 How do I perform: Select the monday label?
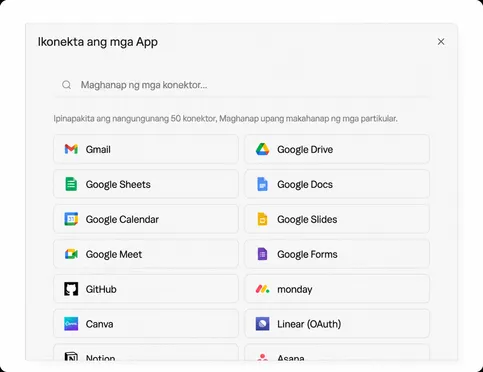(295, 289)
